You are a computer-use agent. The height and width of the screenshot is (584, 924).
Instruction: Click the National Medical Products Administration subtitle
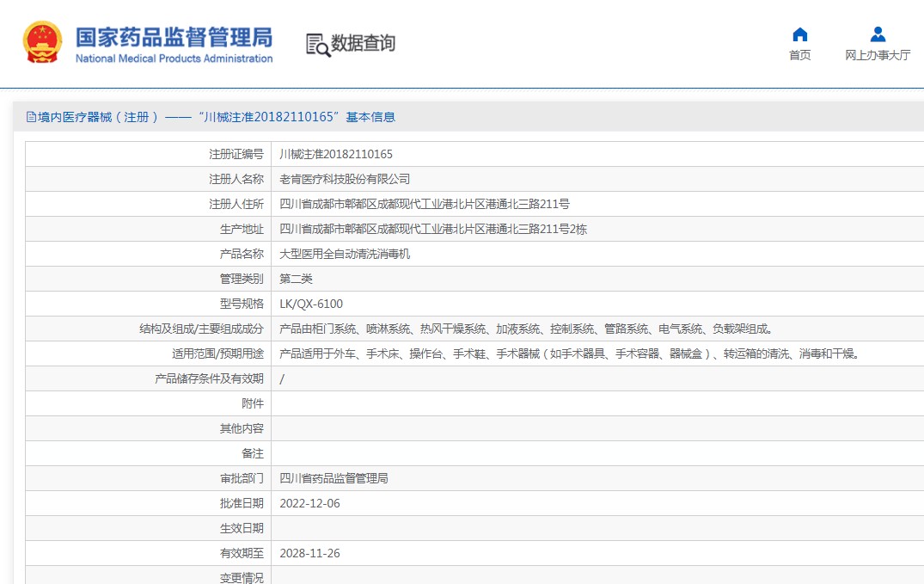pyautogui.click(x=174, y=58)
